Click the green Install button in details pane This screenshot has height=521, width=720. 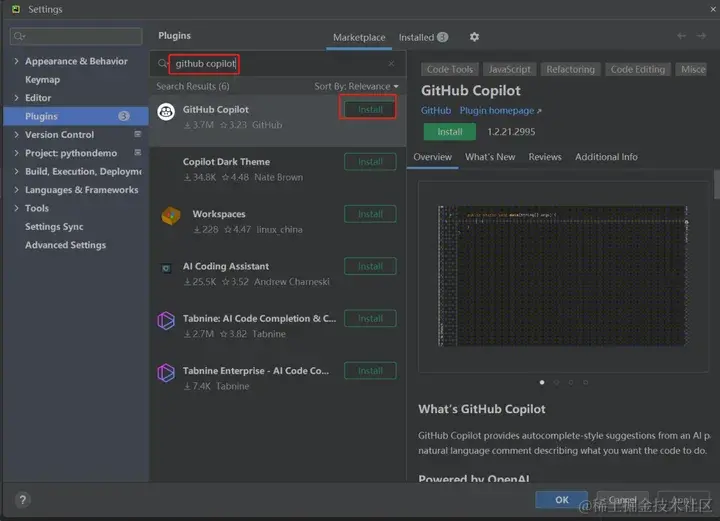click(450, 132)
